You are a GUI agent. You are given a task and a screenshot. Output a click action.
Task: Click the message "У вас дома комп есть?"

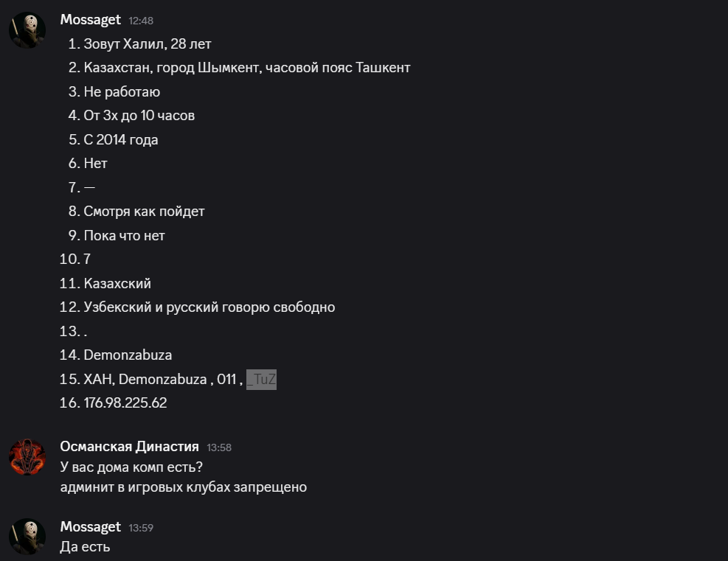[x=131, y=467]
